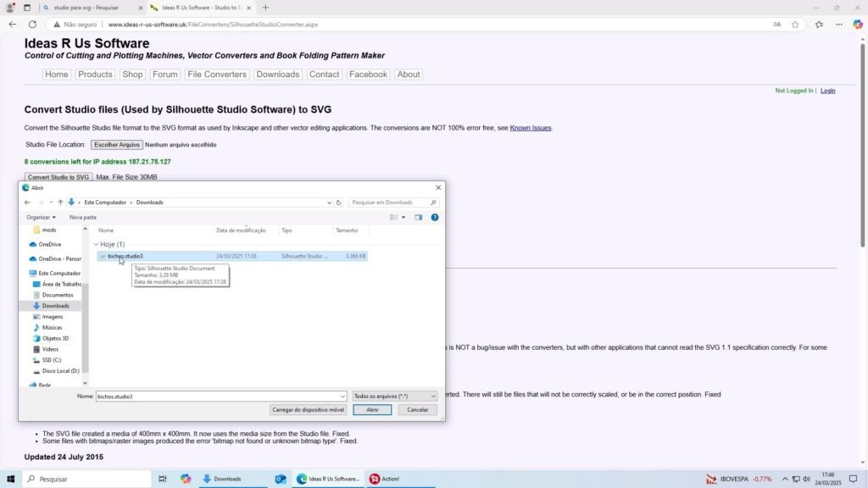Screen dimensions: 868x488
Task: Click the Escolher Arquivo button
Action: 117,144
